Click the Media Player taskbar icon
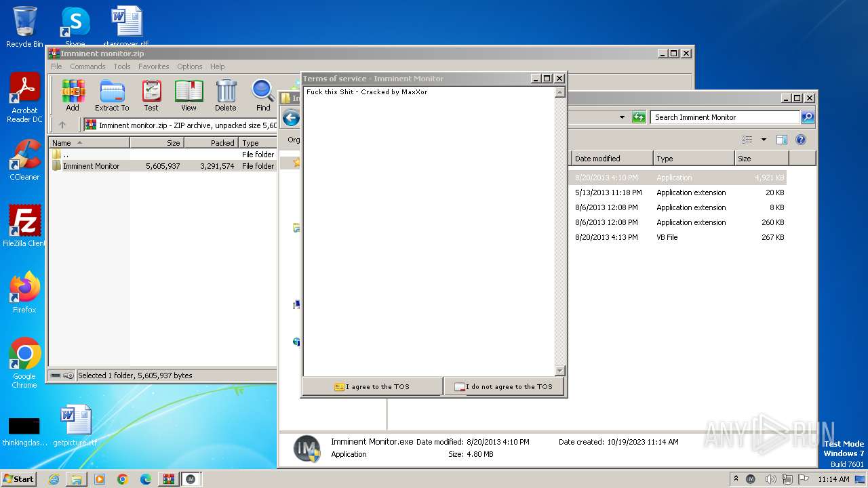Screen dimensions: 868x488 tap(100, 479)
